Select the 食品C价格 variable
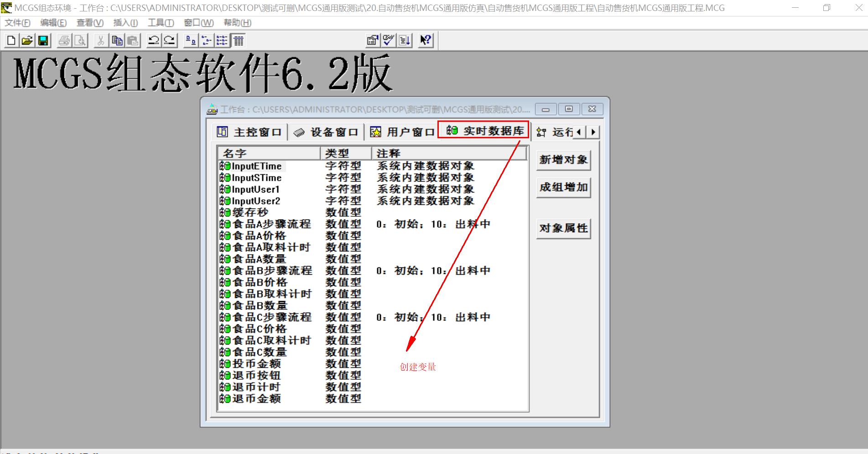 click(254, 329)
